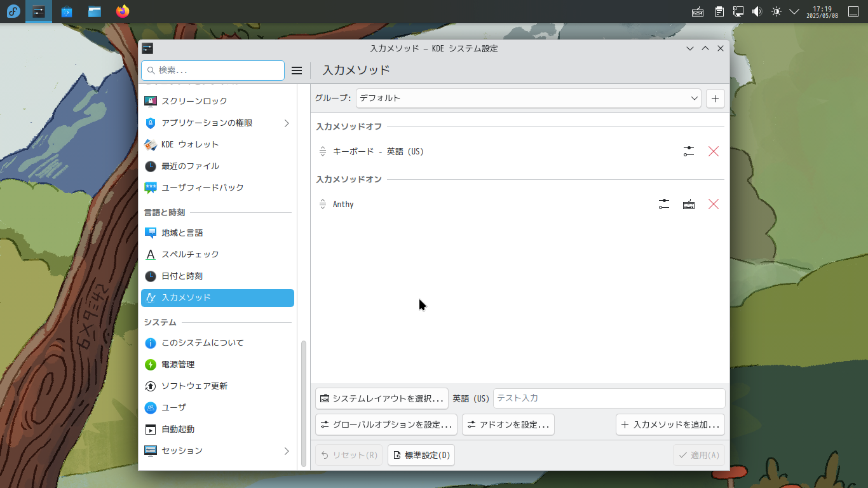Screen dimensions: 868x488
Task: Open グローバルオプションを設定 dialog
Action: point(385,424)
